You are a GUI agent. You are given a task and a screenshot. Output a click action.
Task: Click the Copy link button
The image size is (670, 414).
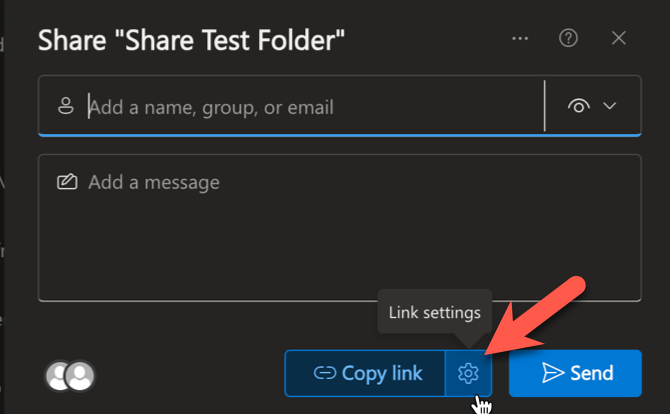(365, 373)
